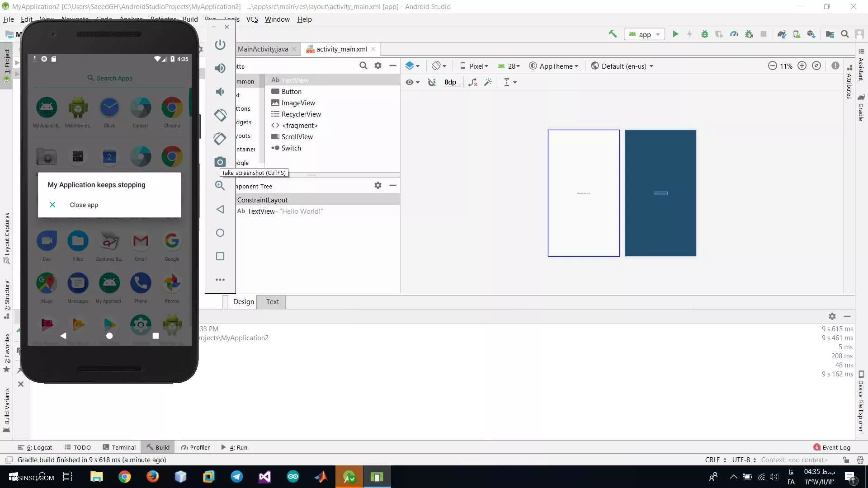
Task: Open Telegram from the Windows taskbar
Action: pyautogui.click(x=236, y=477)
